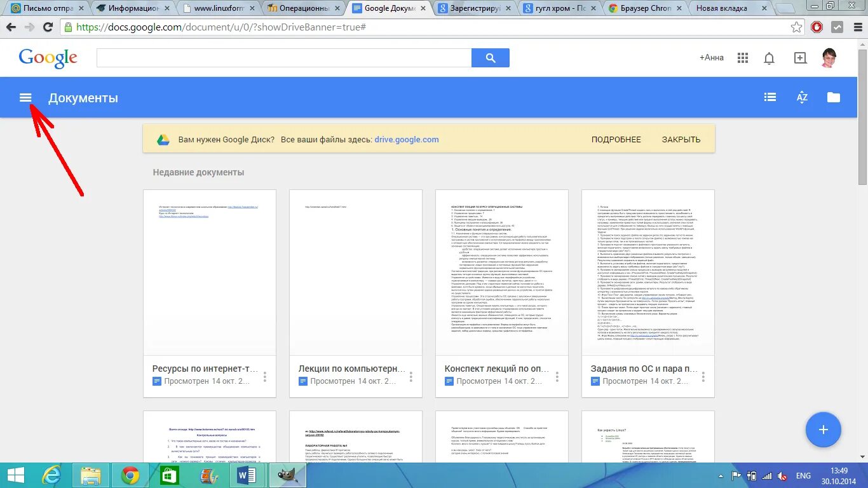This screenshot has width=868, height=488.
Task: Open more options for Лекции по компьютерн document
Action: coord(411,377)
